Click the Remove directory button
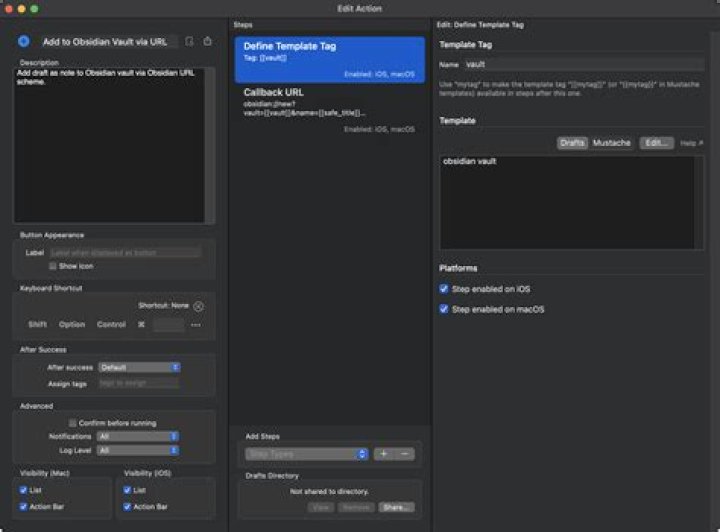Screen dimensions: 720x532 point(356,507)
